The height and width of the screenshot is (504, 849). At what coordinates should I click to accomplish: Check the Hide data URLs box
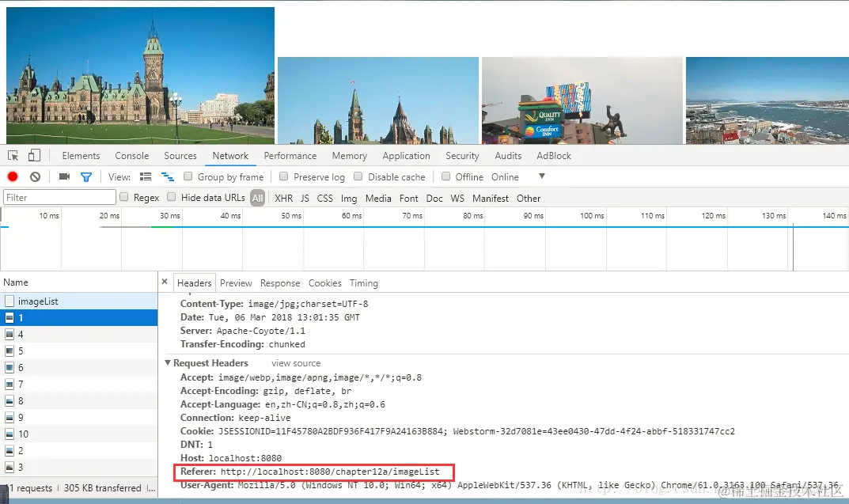coord(171,197)
